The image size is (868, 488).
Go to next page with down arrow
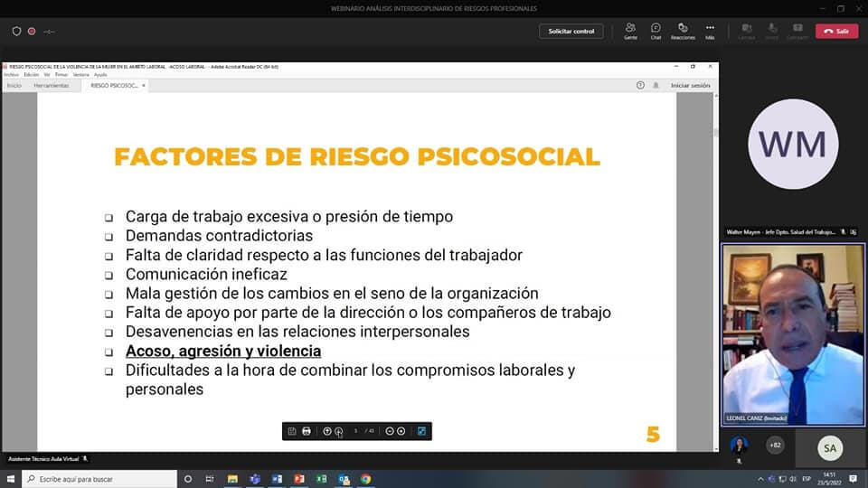(x=338, y=431)
